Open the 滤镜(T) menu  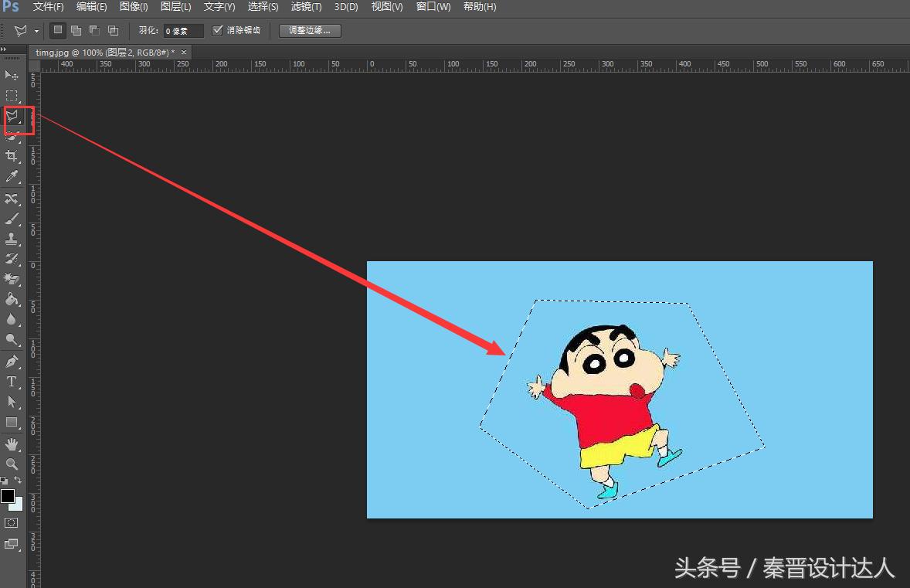(x=305, y=6)
